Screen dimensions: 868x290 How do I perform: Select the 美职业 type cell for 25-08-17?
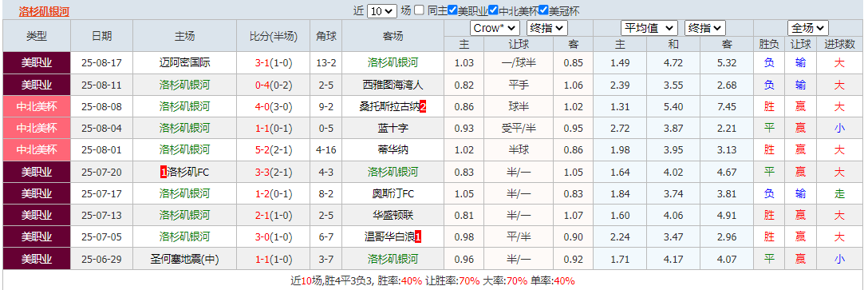click(x=37, y=62)
